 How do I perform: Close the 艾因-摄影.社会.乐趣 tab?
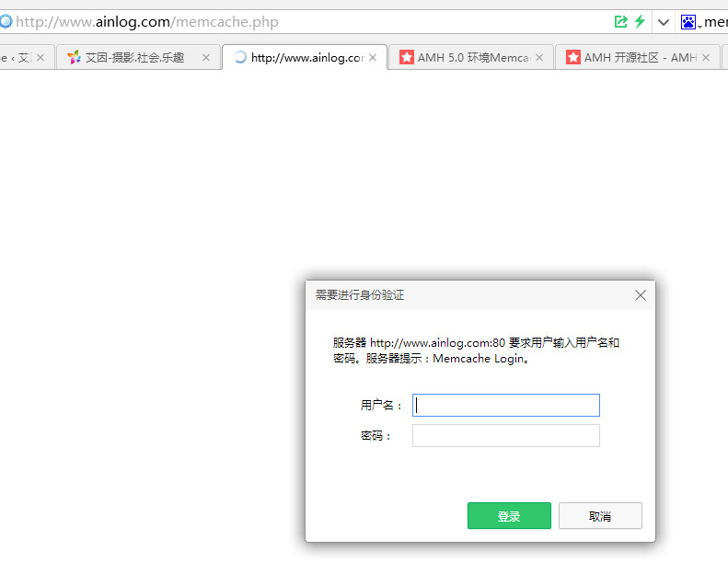206,57
